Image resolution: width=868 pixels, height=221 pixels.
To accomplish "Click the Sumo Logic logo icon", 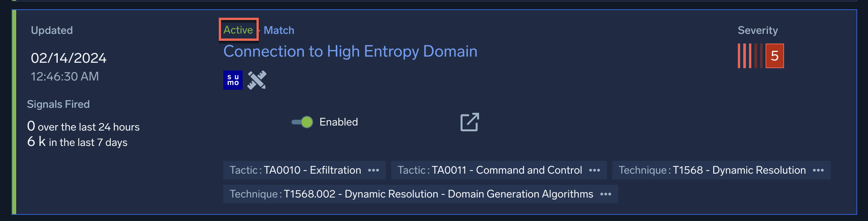I will 233,80.
